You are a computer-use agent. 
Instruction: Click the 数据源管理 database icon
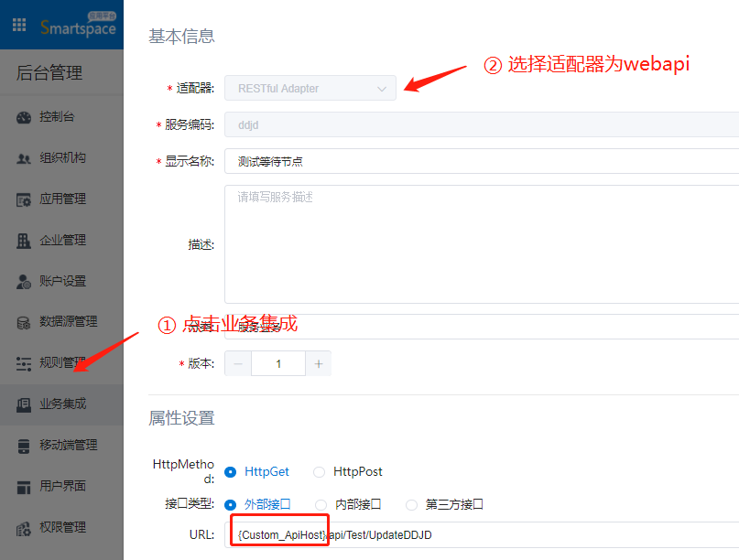pyautogui.click(x=24, y=322)
